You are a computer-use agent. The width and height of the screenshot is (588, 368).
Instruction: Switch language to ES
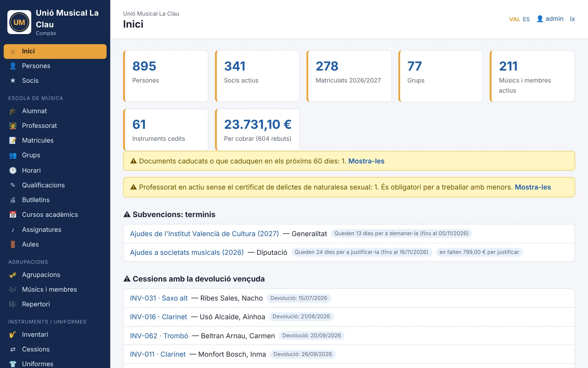tap(526, 19)
